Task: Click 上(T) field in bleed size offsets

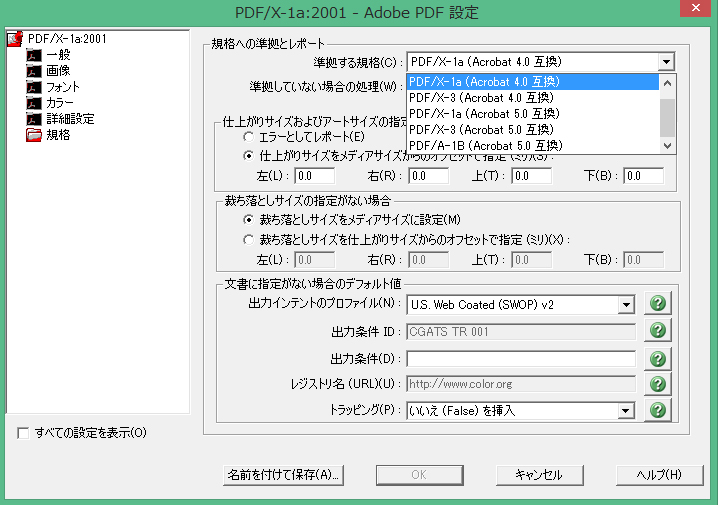Action: [532, 260]
